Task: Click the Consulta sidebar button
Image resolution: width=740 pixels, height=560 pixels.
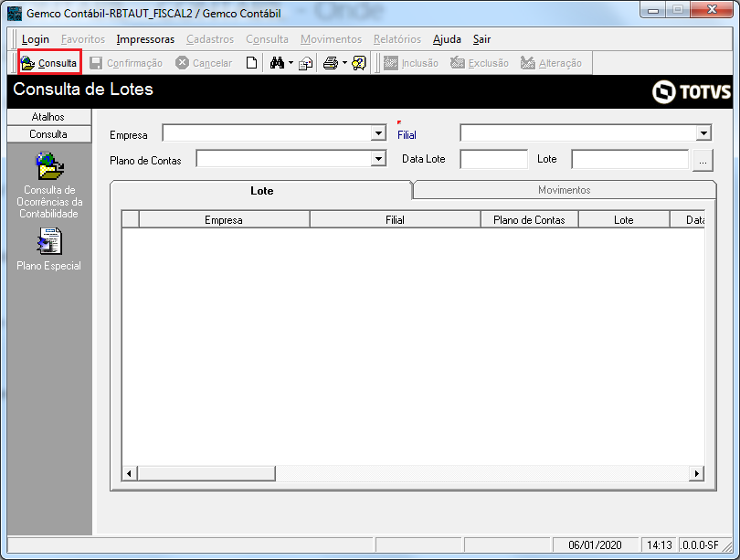Action: (49, 134)
